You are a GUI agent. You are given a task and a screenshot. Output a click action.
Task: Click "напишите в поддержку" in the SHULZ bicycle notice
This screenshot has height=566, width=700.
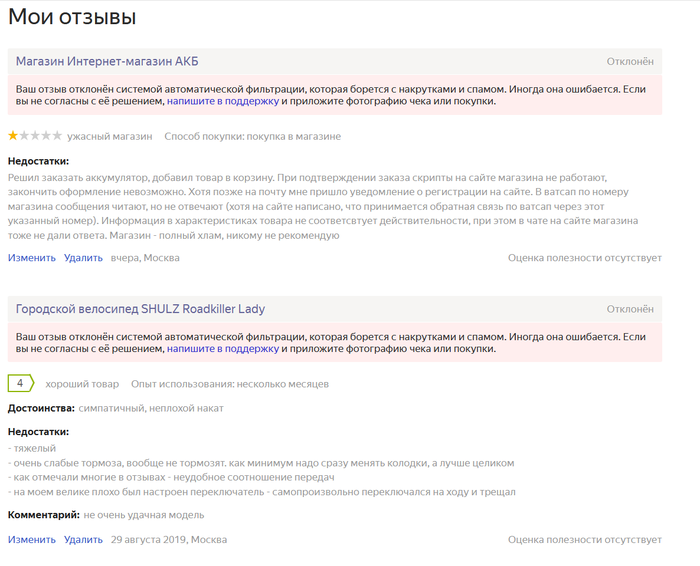point(223,349)
